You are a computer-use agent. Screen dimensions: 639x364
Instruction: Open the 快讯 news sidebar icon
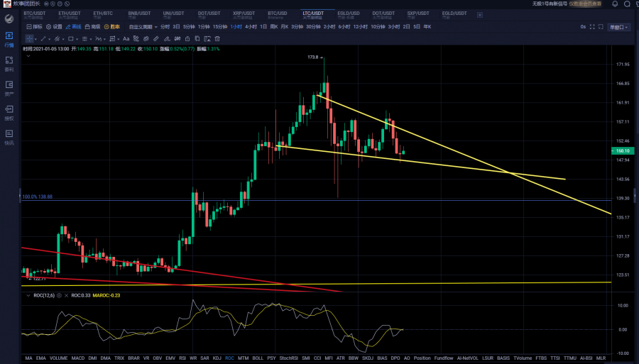coord(9,136)
